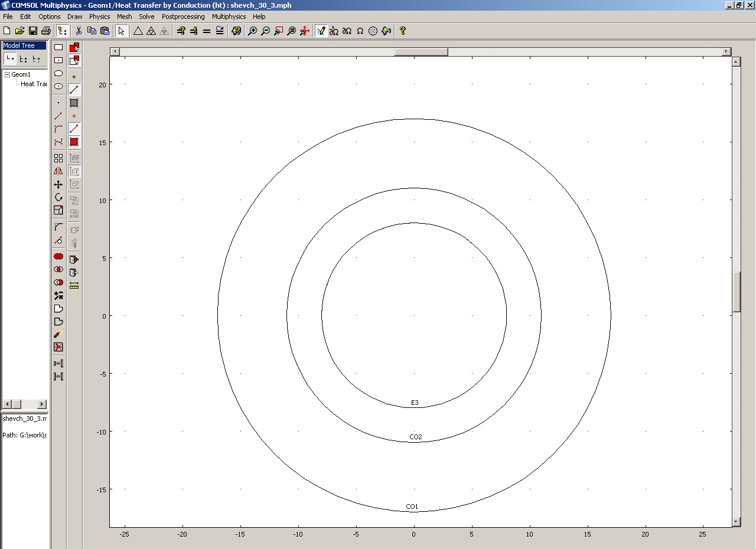Open the Physics menu
The image size is (756, 549).
pos(99,17)
